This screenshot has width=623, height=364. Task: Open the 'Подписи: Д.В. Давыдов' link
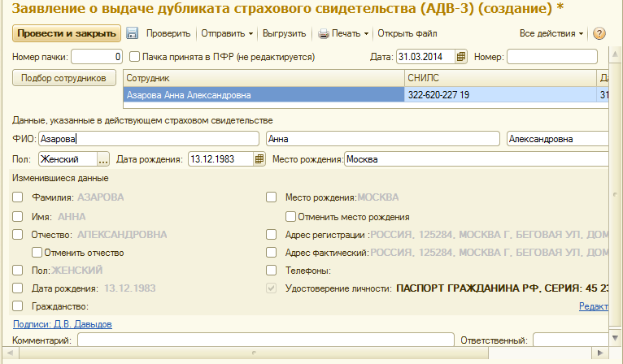tap(63, 323)
